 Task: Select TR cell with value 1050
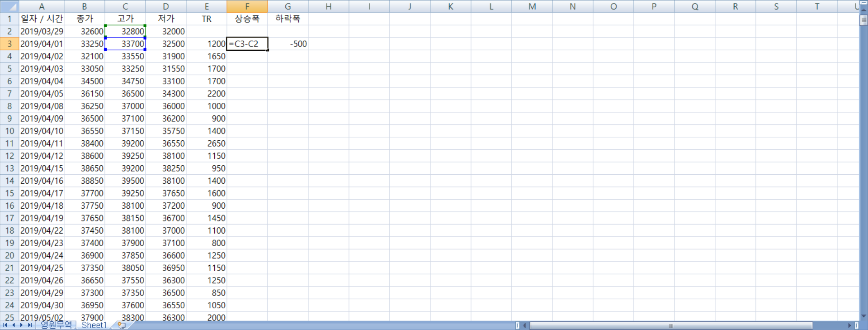[x=207, y=305]
